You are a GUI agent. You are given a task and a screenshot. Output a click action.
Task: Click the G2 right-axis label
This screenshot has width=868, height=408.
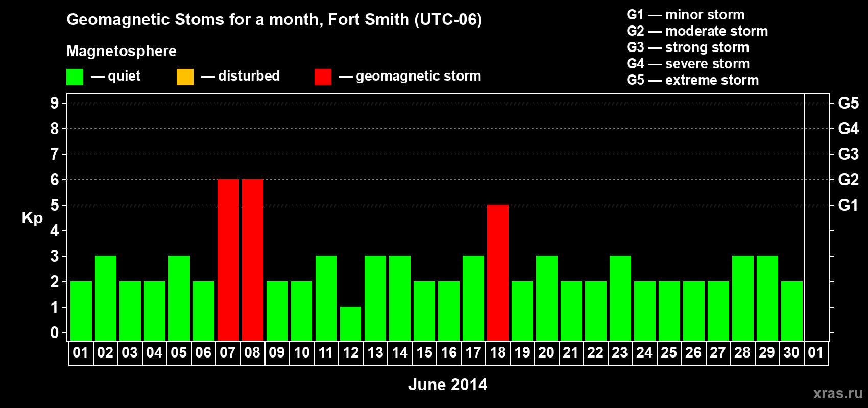(x=848, y=180)
